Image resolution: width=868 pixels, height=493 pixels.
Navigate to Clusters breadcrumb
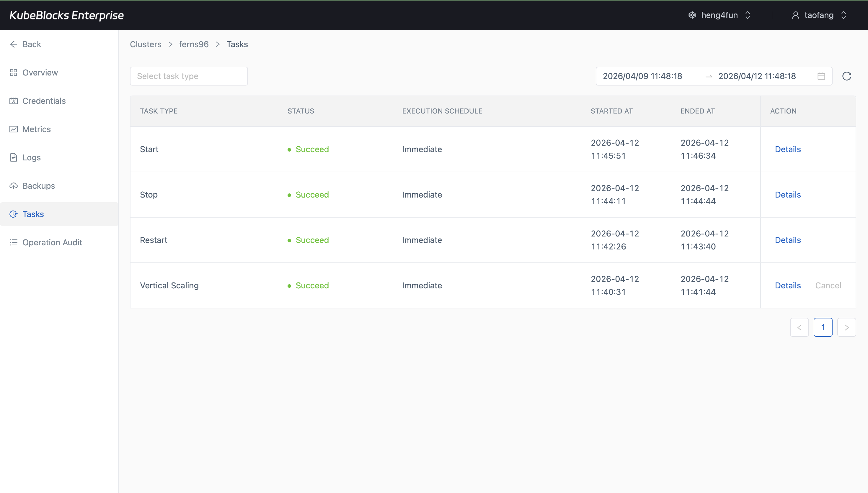(x=145, y=44)
